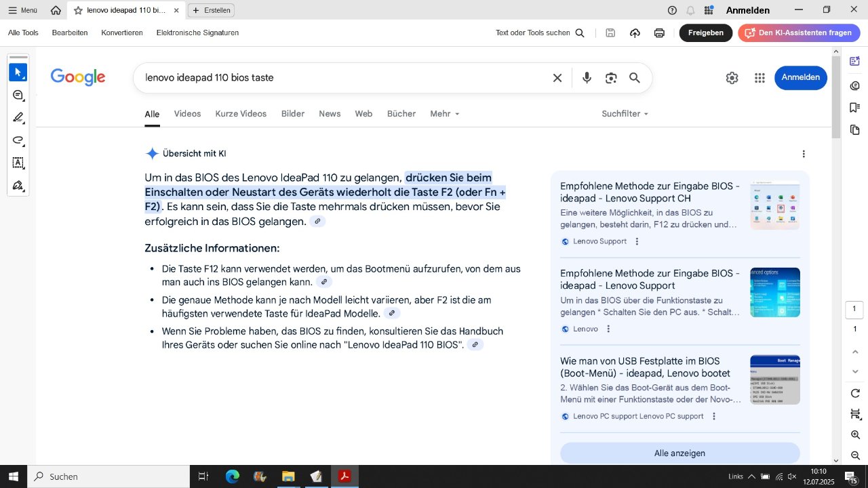This screenshot has height=488, width=868.
Task: Open the notifications bell icon
Action: click(690, 10)
